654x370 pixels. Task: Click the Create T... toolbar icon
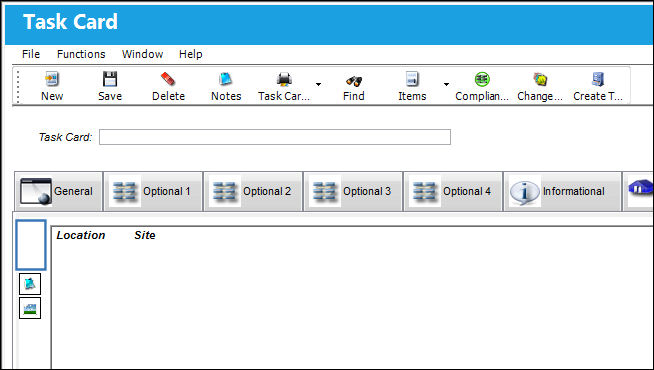pyautogui.click(x=598, y=79)
